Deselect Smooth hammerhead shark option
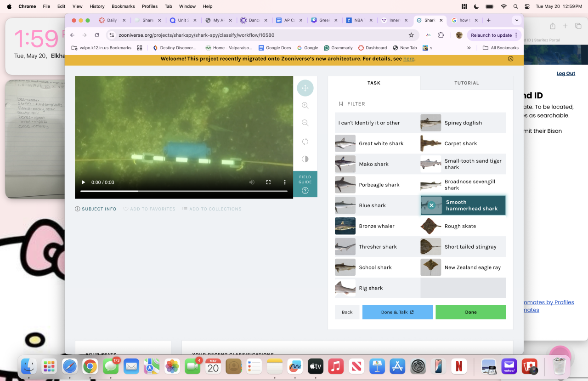Screen dimensions: 588x381 (431, 205)
